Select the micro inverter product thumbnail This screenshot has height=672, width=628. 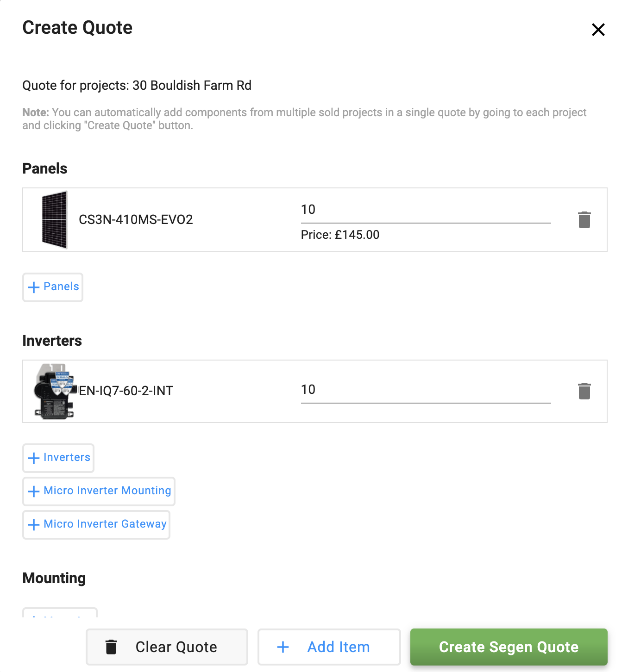pos(55,392)
